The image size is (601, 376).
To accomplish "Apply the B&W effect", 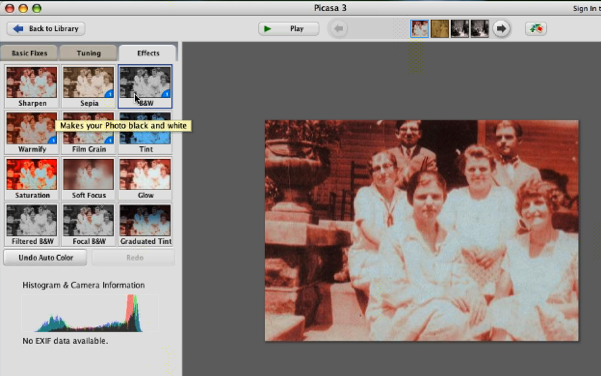I will point(145,87).
